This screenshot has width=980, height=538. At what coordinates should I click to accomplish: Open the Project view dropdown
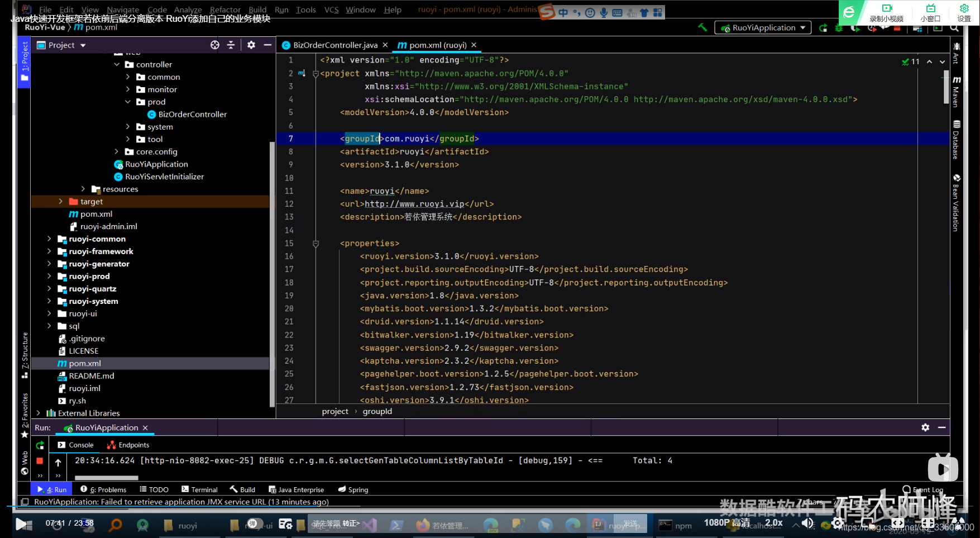coord(83,45)
